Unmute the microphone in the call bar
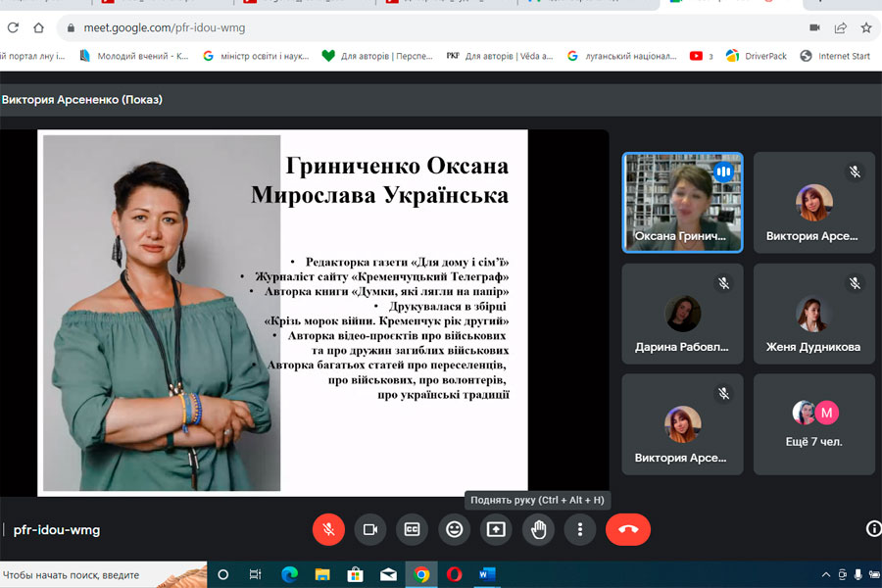The width and height of the screenshot is (882, 588). [x=328, y=529]
